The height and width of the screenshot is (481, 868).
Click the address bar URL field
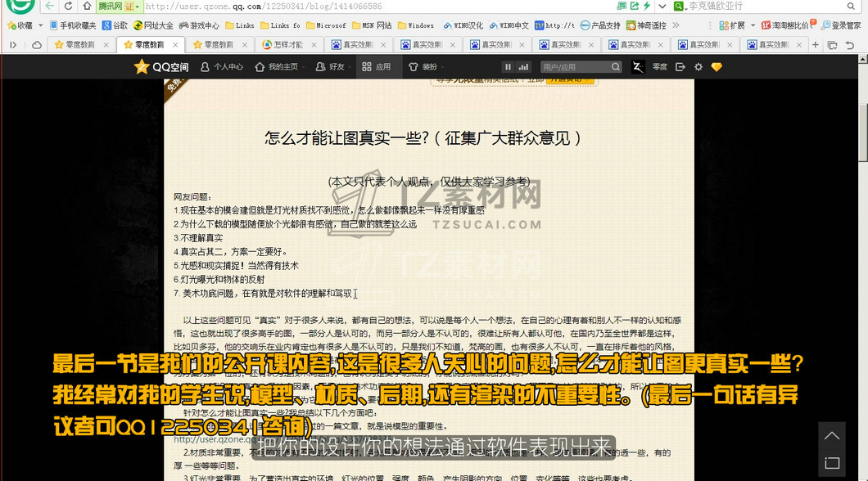(x=377, y=6)
